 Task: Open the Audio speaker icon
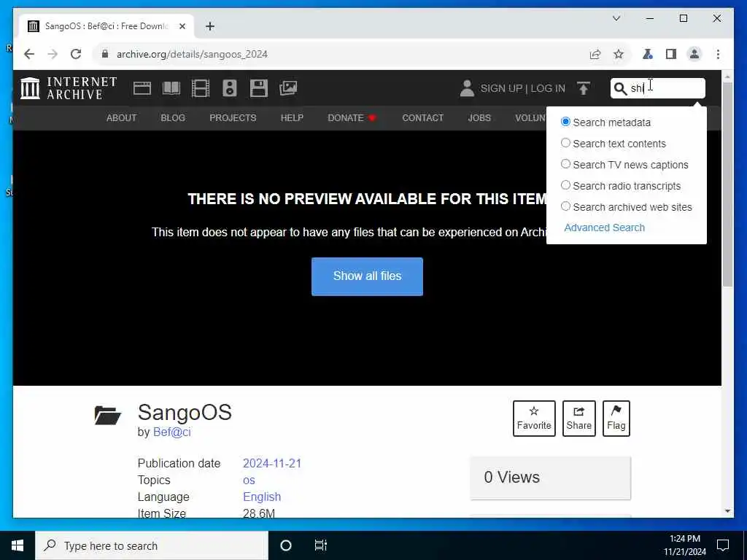coord(230,88)
